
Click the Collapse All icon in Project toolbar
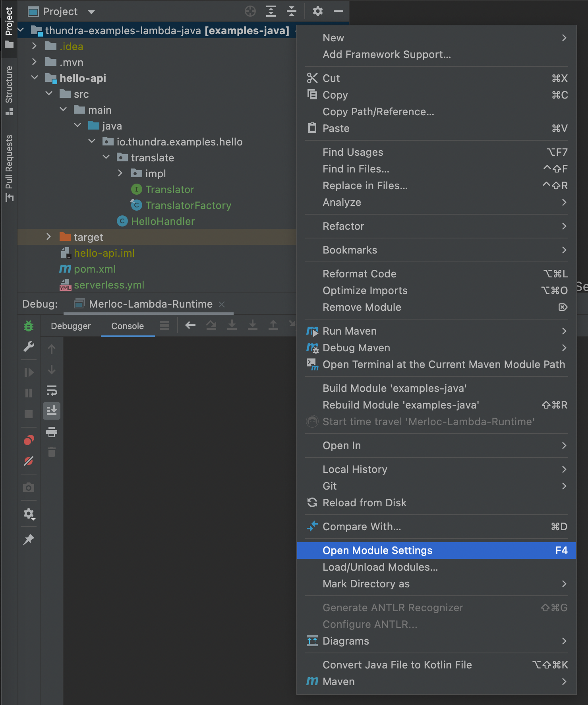[292, 11]
